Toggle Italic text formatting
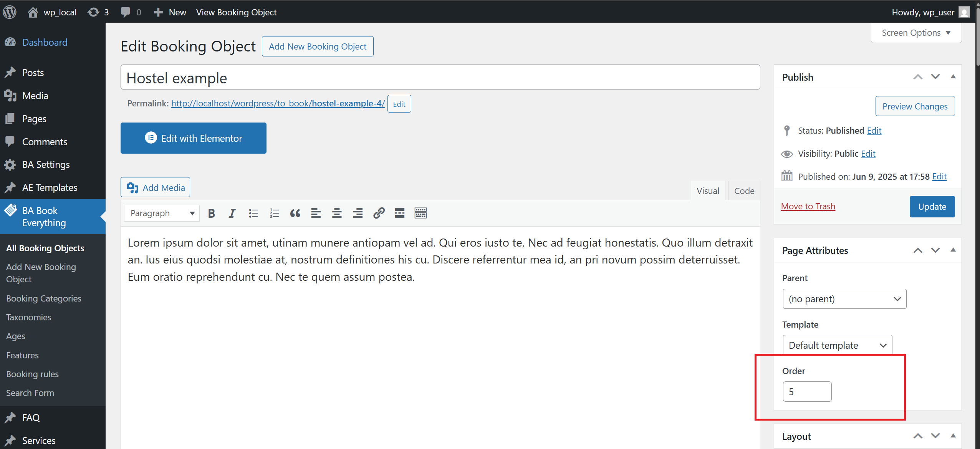Viewport: 980px width, 449px height. click(x=232, y=213)
